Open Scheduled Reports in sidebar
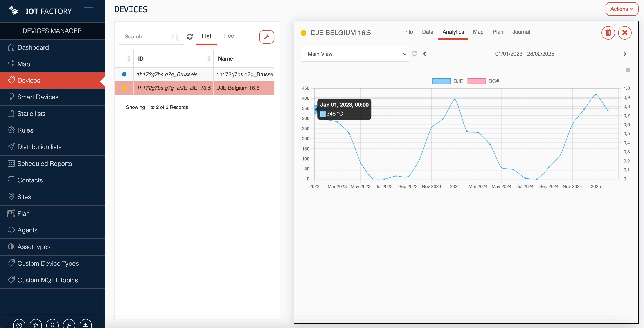Viewport: 644px width, 328px height. (x=45, y=164)
